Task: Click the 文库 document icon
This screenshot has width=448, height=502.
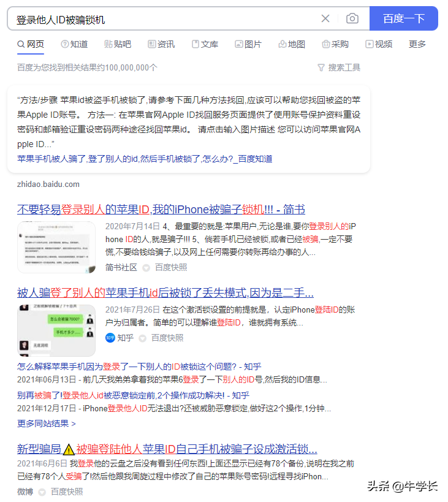Action: click(196, 44)
